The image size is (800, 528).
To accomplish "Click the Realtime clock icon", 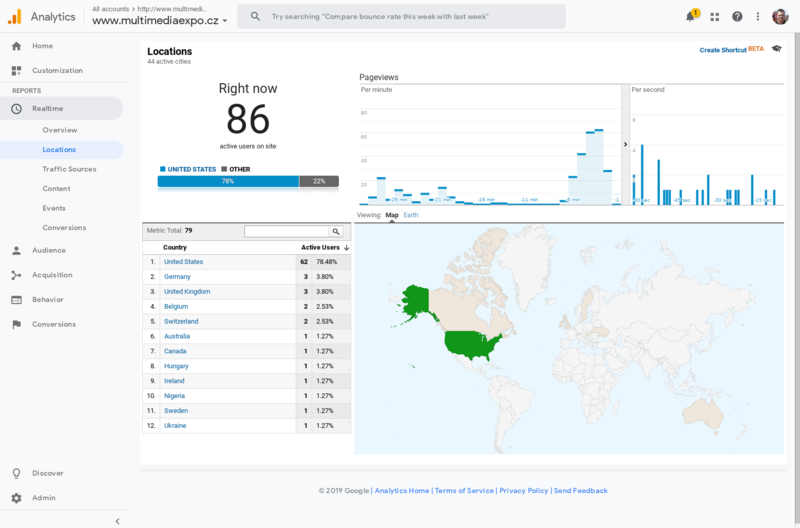I will tap(16, 109).
